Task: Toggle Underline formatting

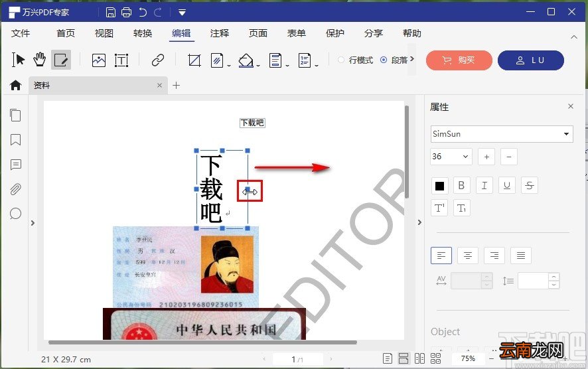Action: [506, 185]
